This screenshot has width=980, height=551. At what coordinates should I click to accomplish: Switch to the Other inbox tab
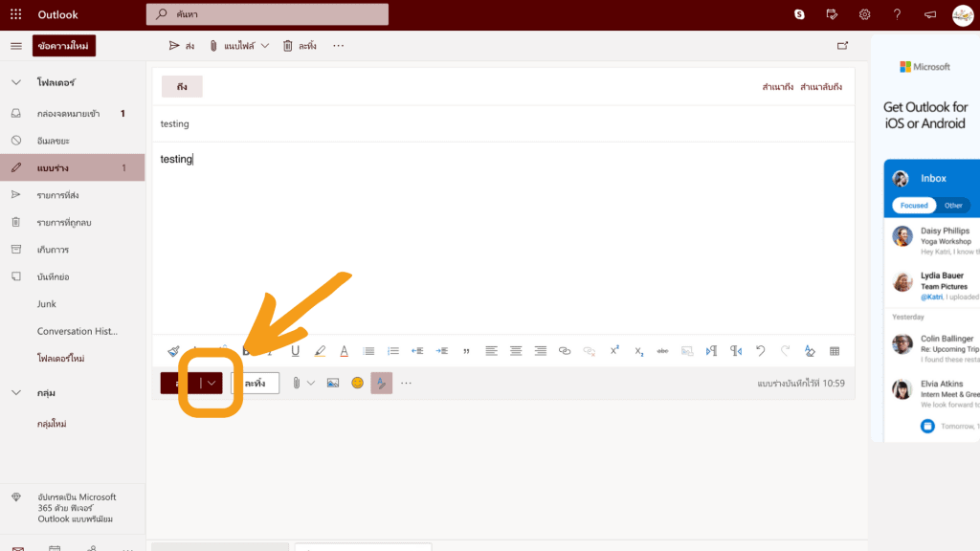pyautogui.click(x=954, y=205)
